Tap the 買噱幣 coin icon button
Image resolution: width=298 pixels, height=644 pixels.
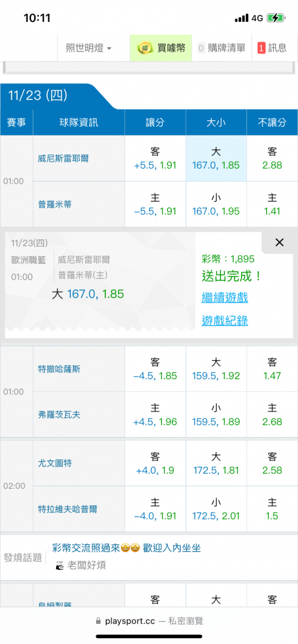(161, 48)
